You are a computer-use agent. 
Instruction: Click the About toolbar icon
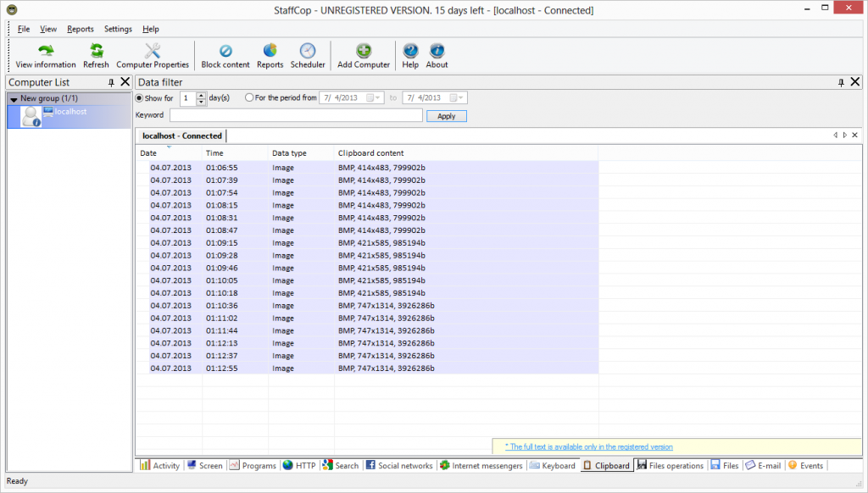pyautogui.click(x=437, y=56)
